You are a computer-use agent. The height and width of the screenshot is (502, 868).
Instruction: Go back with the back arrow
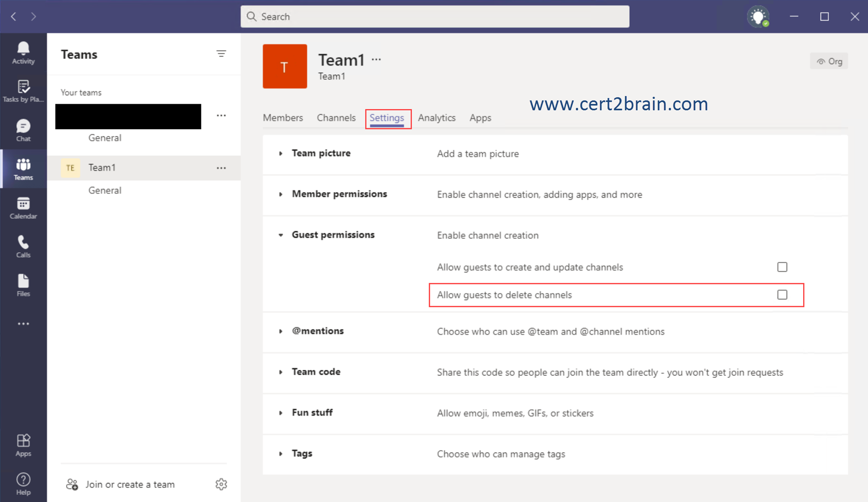coord(14,16)
